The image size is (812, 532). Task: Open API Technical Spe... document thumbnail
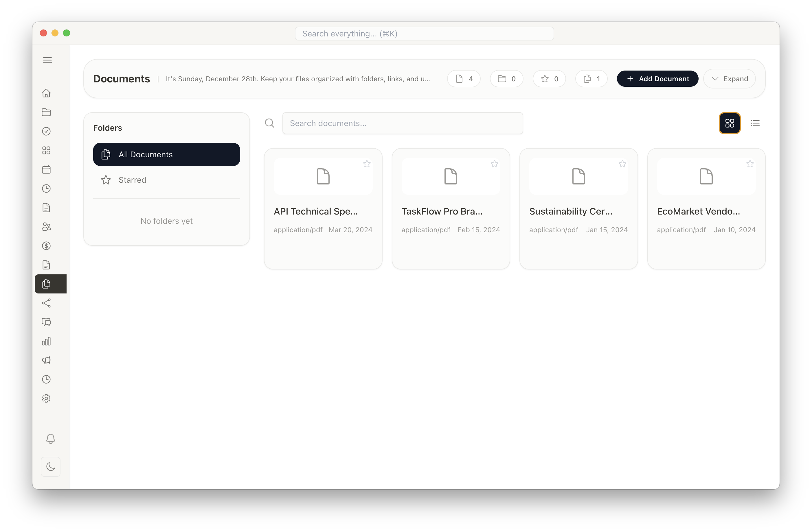tap(323, 176)
